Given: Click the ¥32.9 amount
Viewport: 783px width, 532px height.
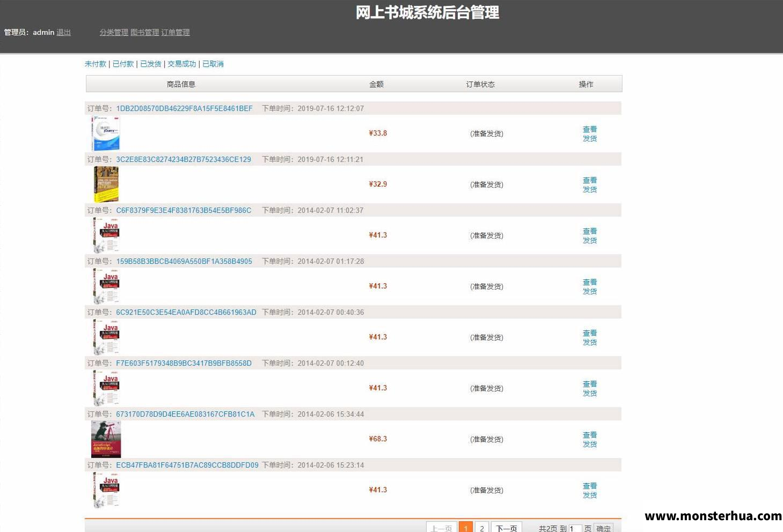Looking at the screenshot, I should [x=378, y=184].
